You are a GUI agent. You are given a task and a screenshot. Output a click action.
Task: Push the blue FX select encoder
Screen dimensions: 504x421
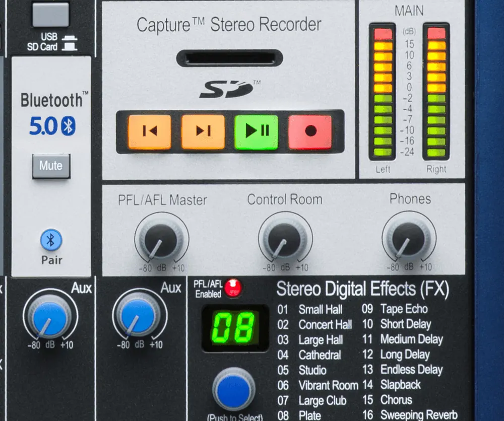[x=234, y=390]
